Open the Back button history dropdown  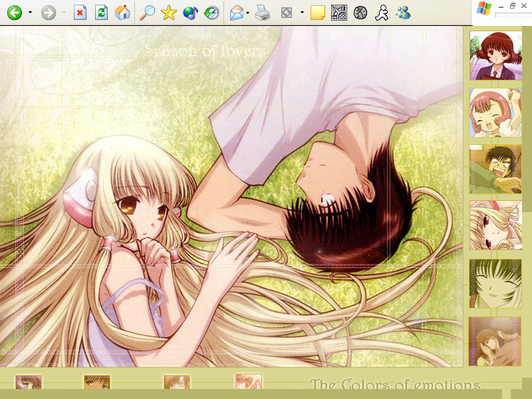click(x=30, y=13)
